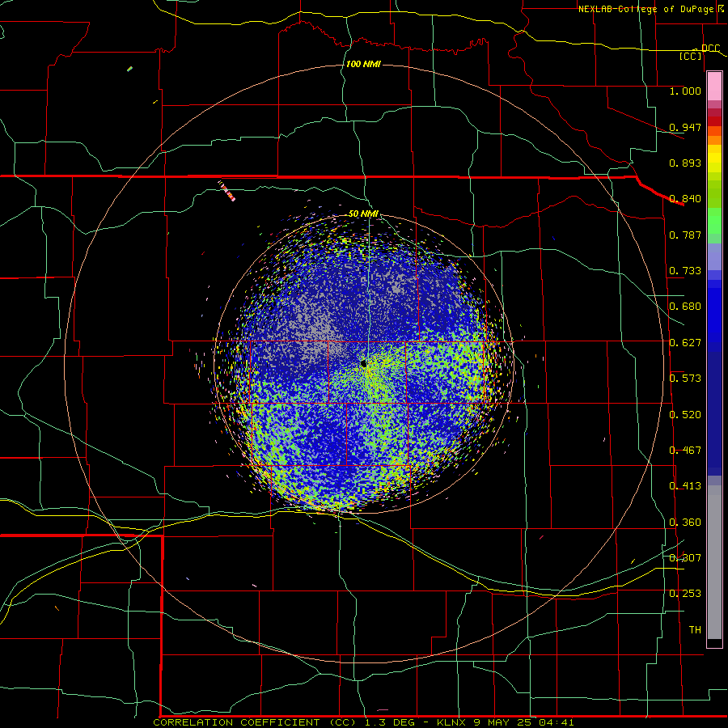728x728 pixels.
Task: Click the 0.307 value on the color scale
Action: (x=685, y=558)
